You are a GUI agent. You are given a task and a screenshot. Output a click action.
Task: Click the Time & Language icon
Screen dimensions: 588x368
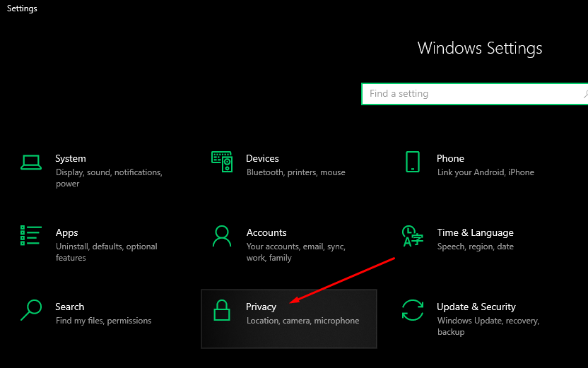tap(412, 237)
